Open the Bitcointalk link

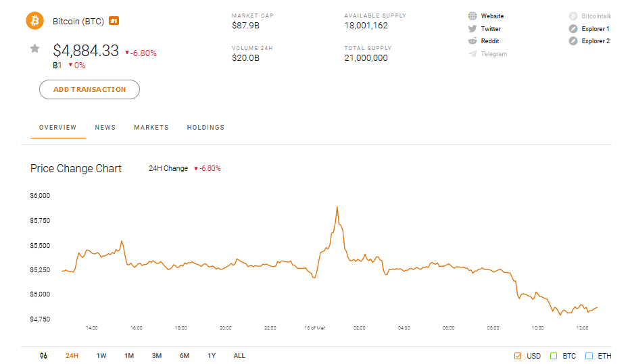click(596, 16)
